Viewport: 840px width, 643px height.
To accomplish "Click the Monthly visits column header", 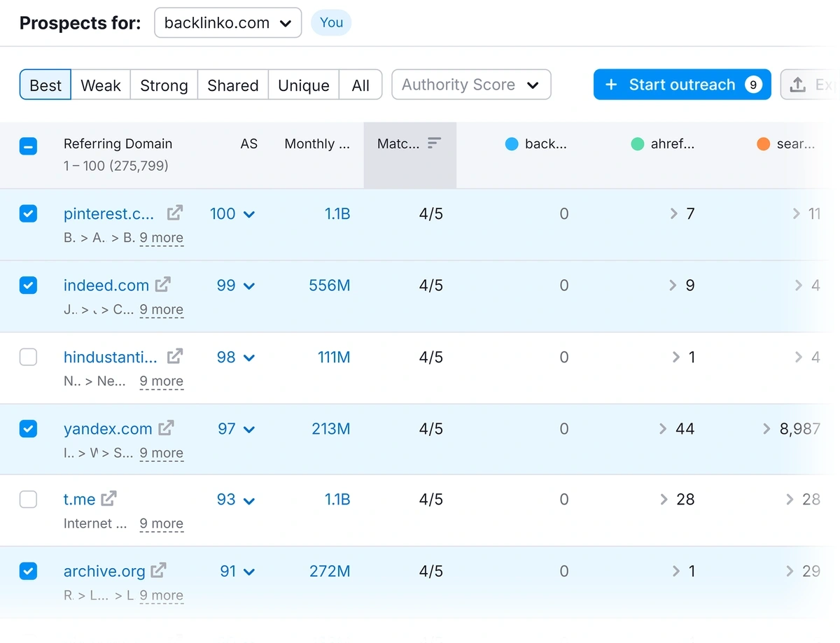I will [317, 144].
